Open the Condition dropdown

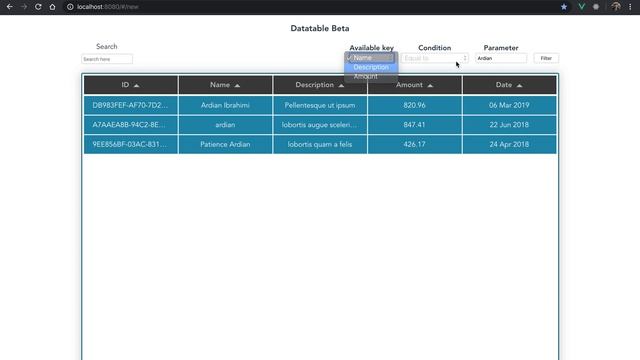(434, 58)
